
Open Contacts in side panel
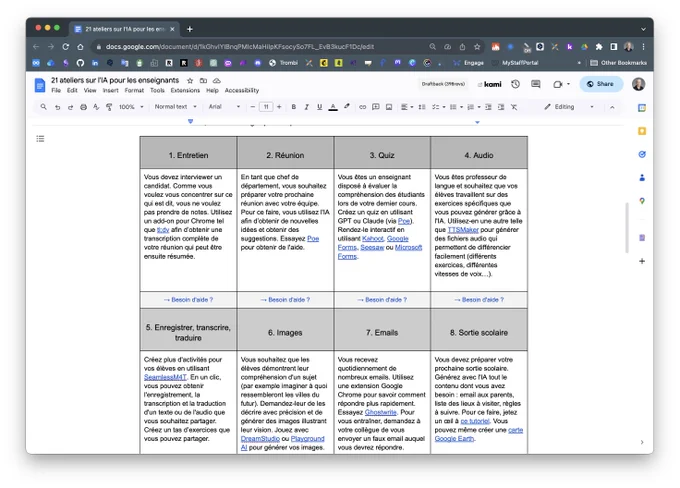pos(642,177)
